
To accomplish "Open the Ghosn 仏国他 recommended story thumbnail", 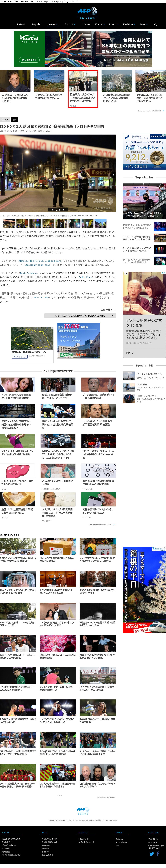I will 15,81.
